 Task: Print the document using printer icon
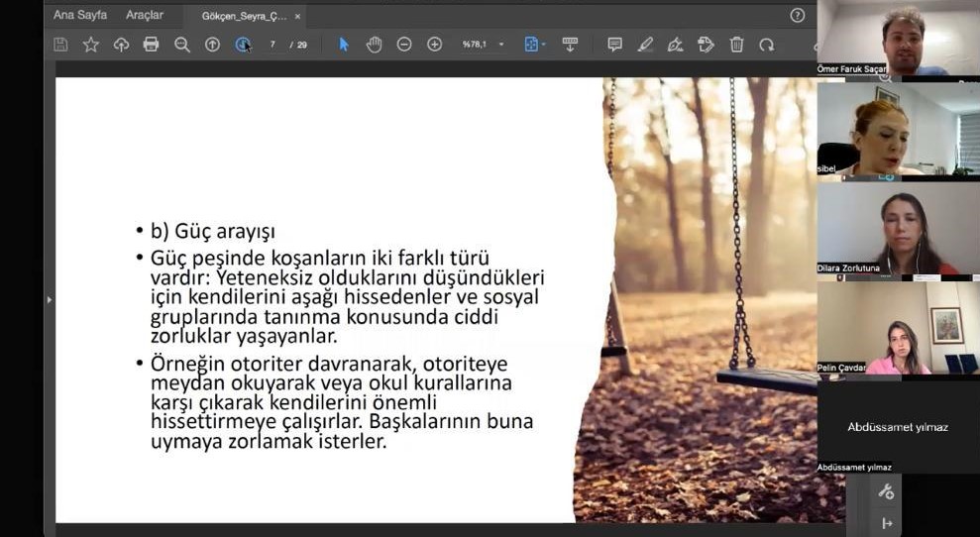(x=151, y=45)
